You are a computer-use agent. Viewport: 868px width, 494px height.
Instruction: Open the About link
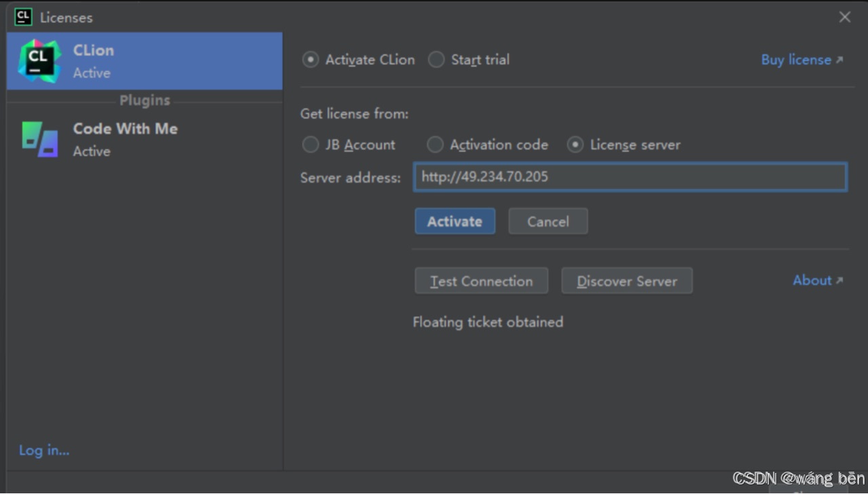818,280
